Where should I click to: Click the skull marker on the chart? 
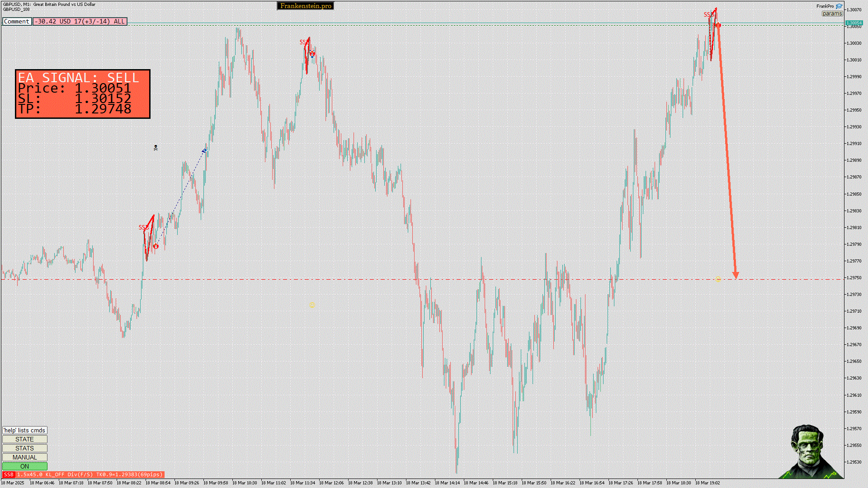[x=156, y=148]
